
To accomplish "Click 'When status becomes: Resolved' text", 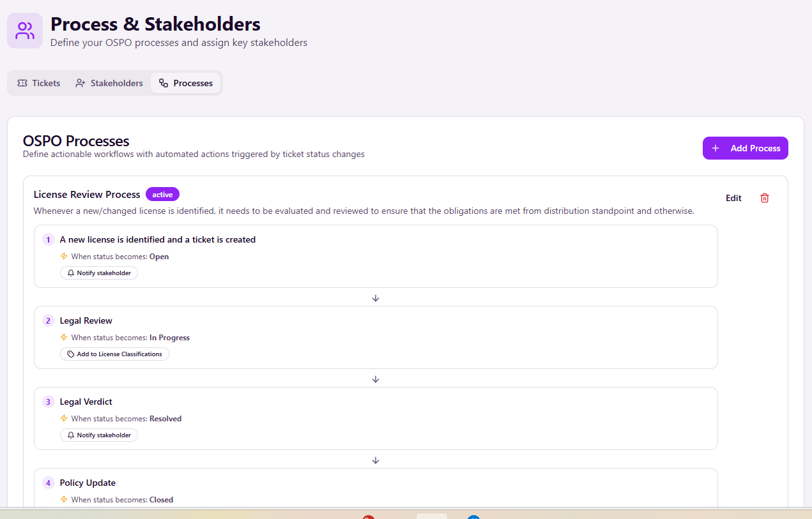I will click(x=126, y=419).
